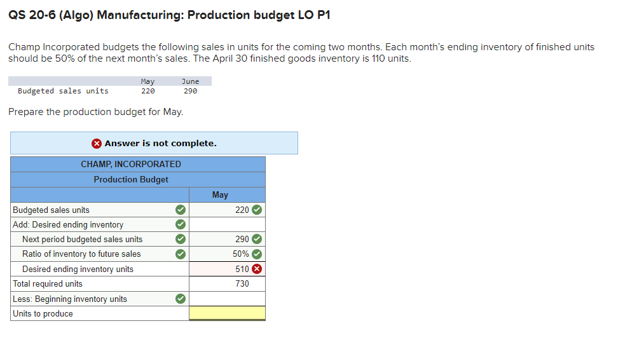Click the green checkmark beside the 290 value
The width and height of the screenshot is (644, 361).
(257, 239)
